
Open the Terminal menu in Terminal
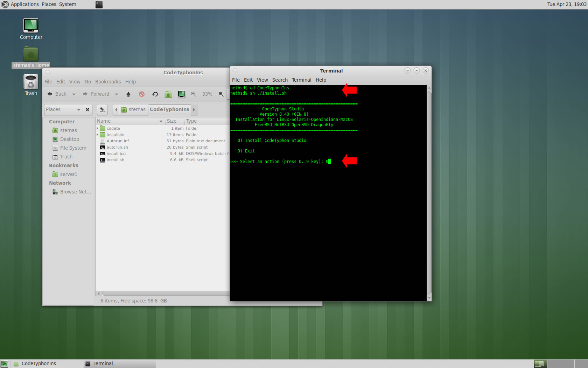pos(301,80)
